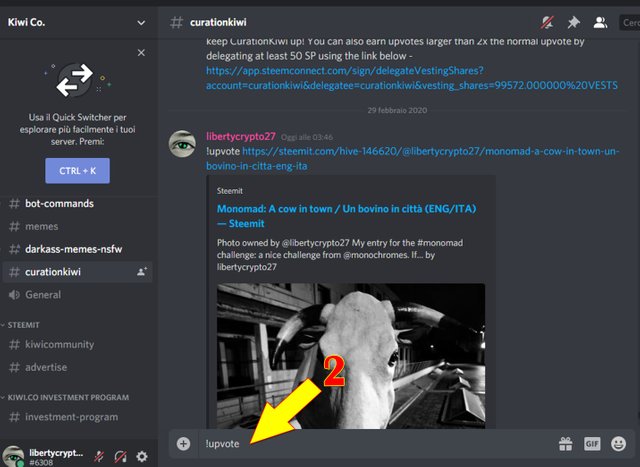Click the invite icon on curationkiwi channel
Screen dimensions: 640x467
pos(142,271)
